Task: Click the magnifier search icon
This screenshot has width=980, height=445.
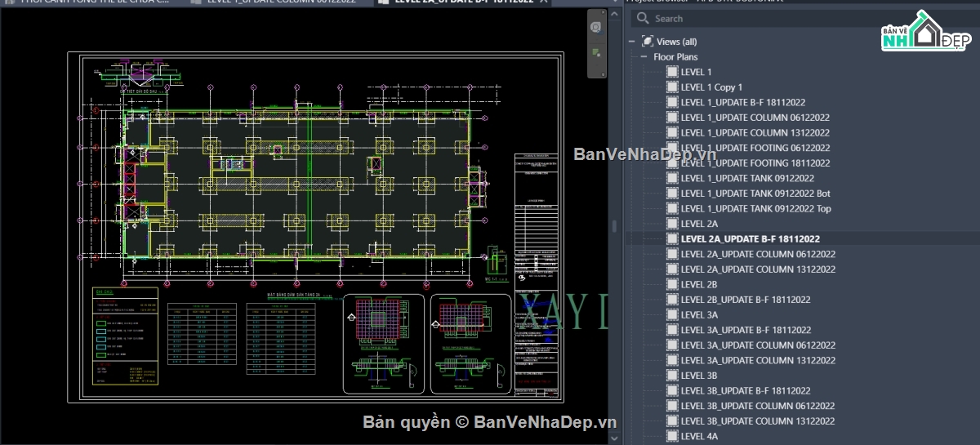Action: click(x=643, y=18)
